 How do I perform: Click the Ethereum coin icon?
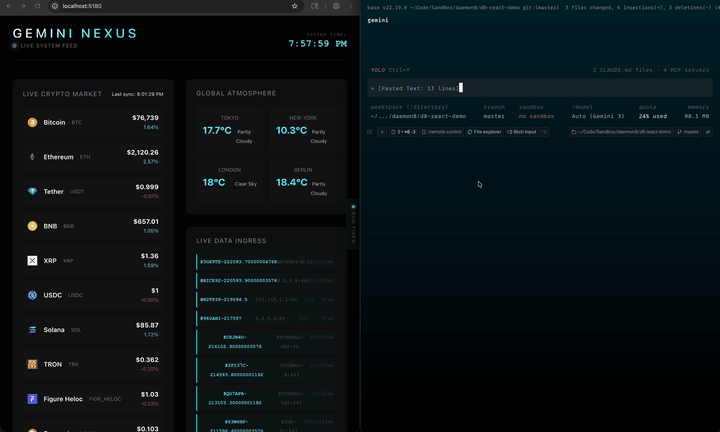pyautogui.click(x=32, y=157)
